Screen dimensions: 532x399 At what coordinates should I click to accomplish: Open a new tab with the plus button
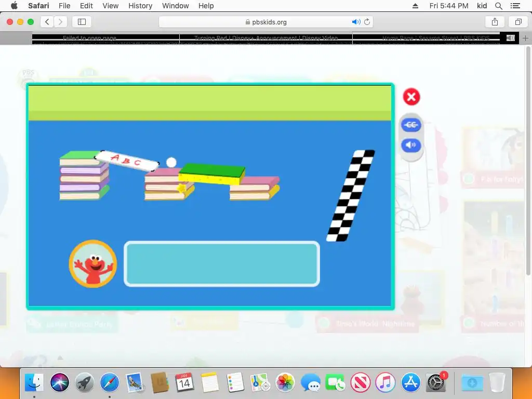(525, 38)
